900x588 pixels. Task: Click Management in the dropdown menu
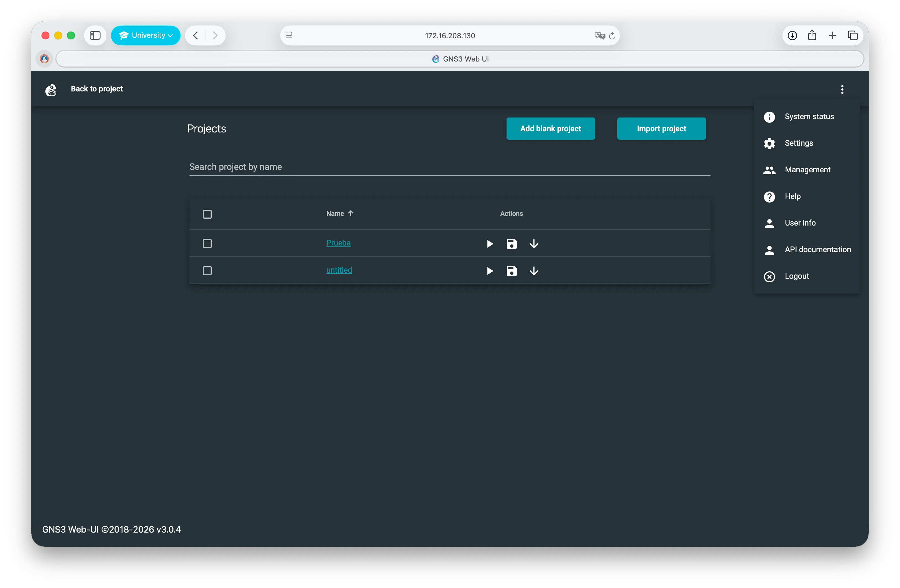point(807,170)
